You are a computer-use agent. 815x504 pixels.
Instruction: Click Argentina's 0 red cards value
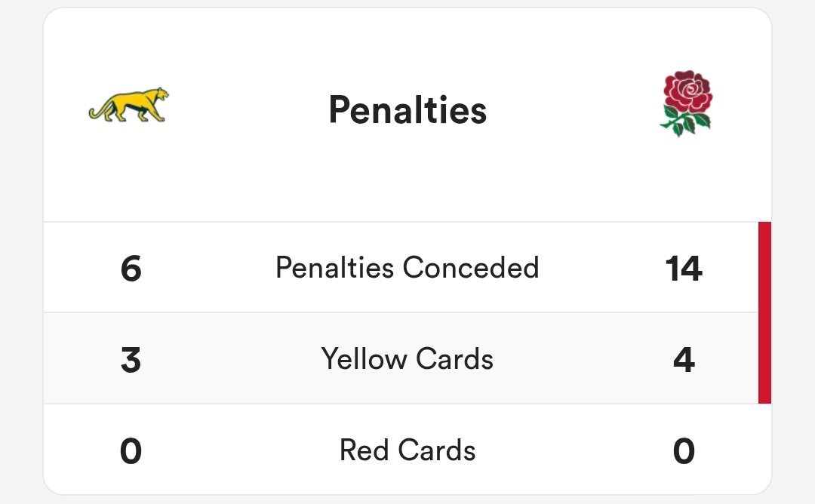pos(131,450)
